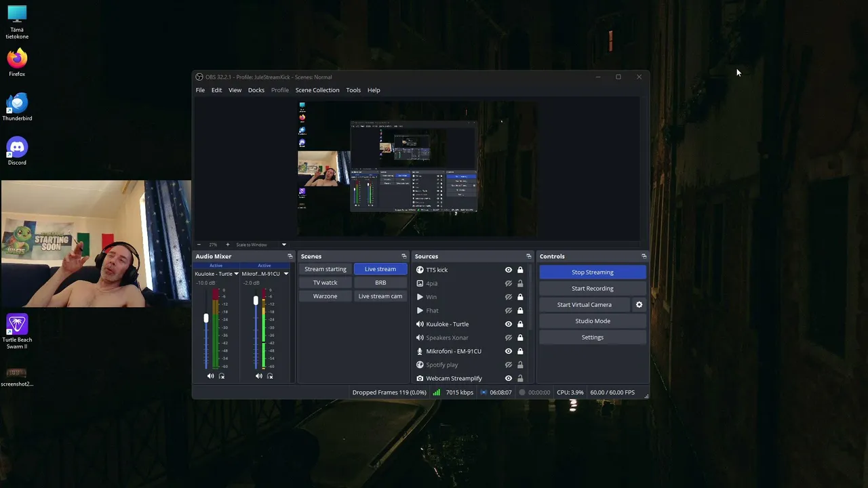This screenshot has height=488, width=868.
Task: Click the media icon of Win source
Action: (420, 297)
